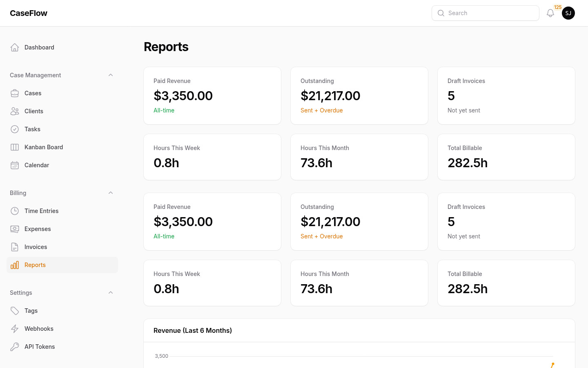Click the Clients people icon
Image resolution: width=588 pixels, height=368 pixels.
tap(15, 111)
